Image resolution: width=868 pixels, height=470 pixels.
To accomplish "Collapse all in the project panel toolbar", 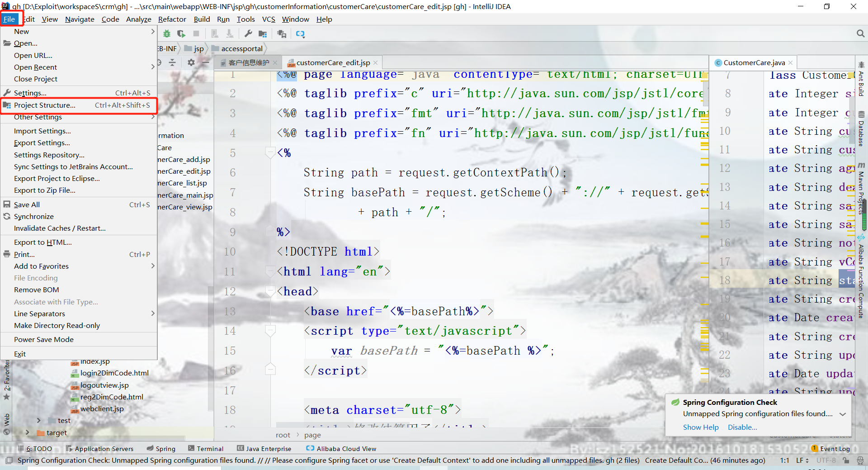I will coord(172,62).
